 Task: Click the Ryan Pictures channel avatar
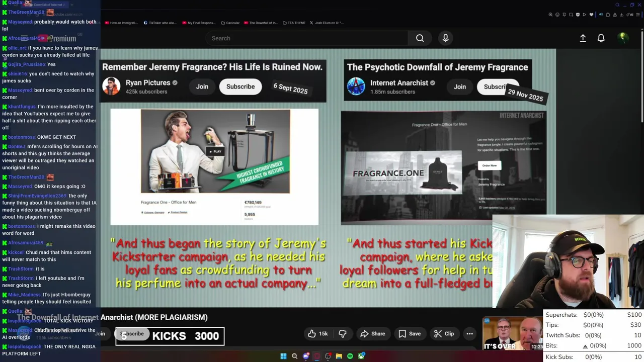pyautogui.click(x=111, y=86)
